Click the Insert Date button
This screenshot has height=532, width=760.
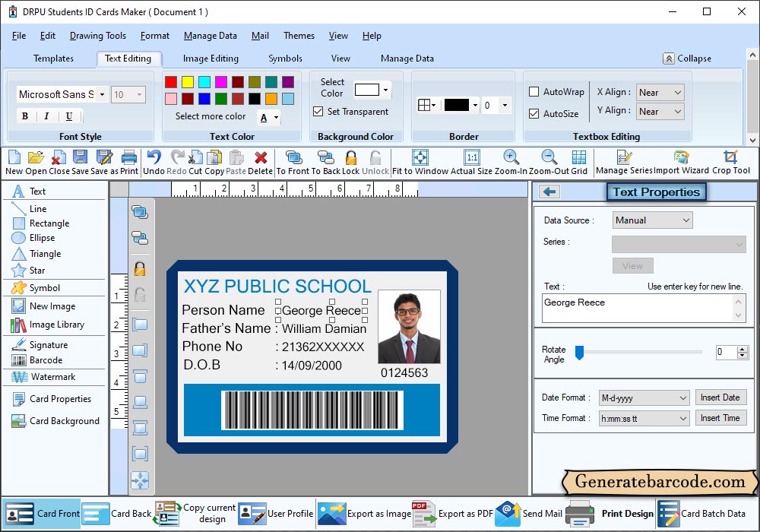click(x=720, y=397)
